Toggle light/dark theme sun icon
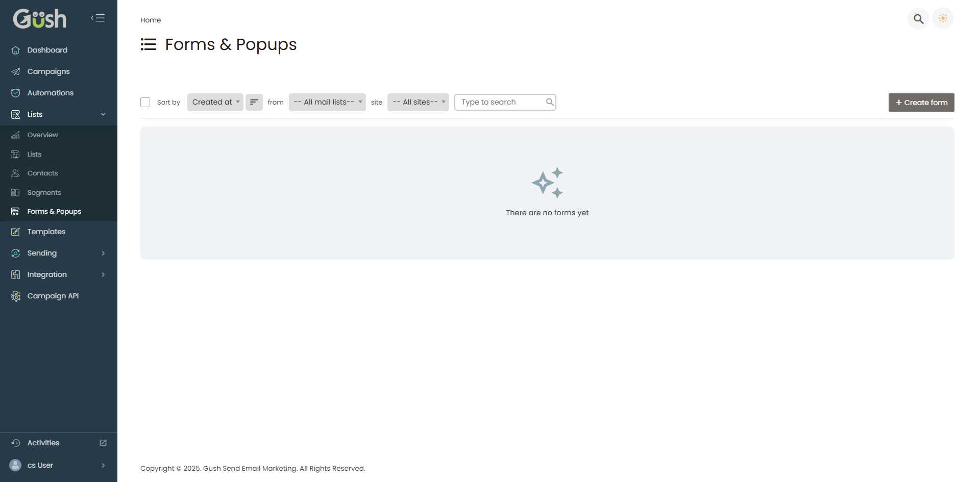Viewport: 980px width, 482px height. tap(943, 18)
